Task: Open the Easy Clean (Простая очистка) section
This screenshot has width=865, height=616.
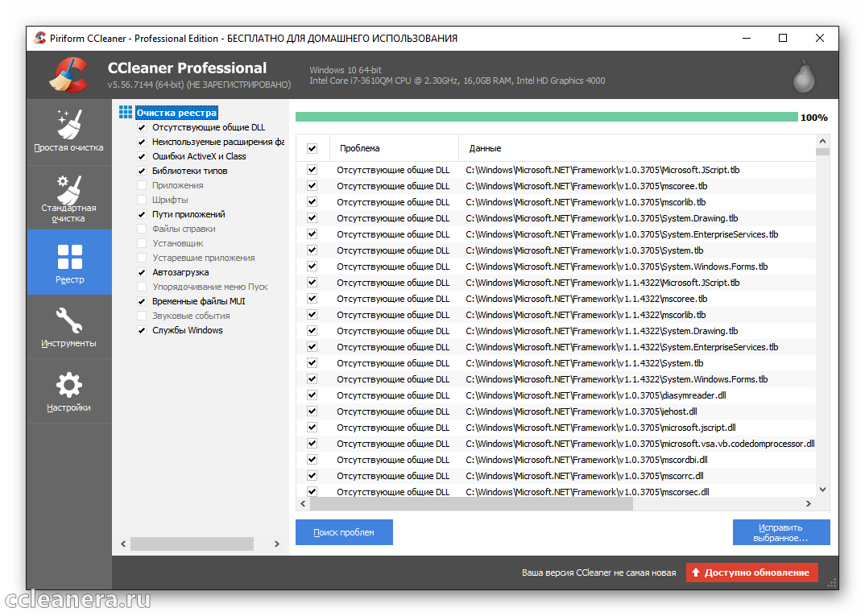Action: pyautogui.click(x=69, y=132)
